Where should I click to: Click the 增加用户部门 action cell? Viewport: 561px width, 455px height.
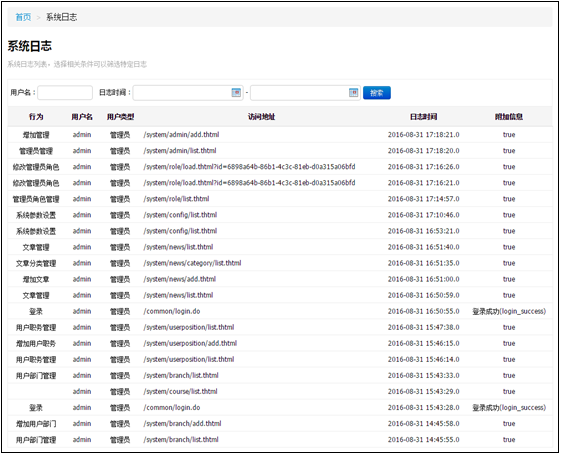tap(36, 424)
